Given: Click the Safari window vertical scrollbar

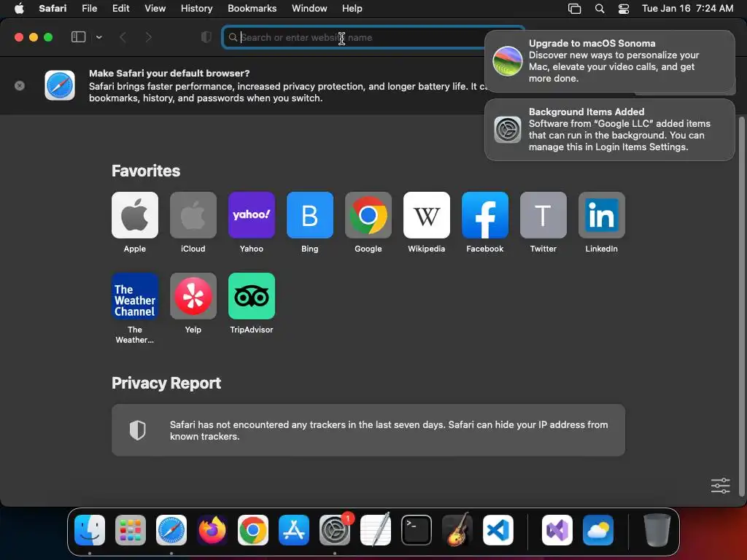Looking at the screenshot, I should pyautogui.click(x=741, y=307).
